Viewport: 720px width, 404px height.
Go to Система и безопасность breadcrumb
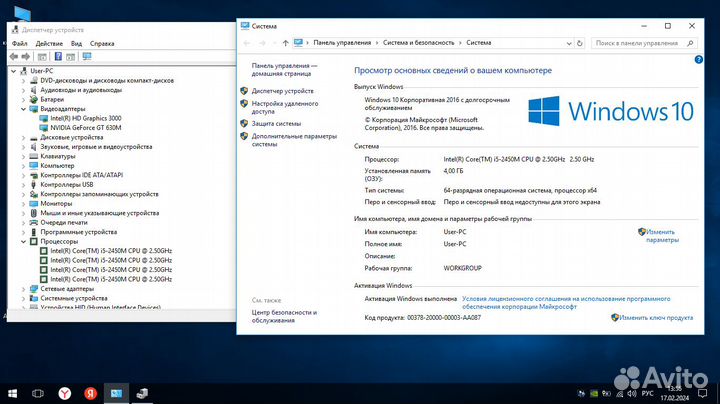tap(418, 43)
